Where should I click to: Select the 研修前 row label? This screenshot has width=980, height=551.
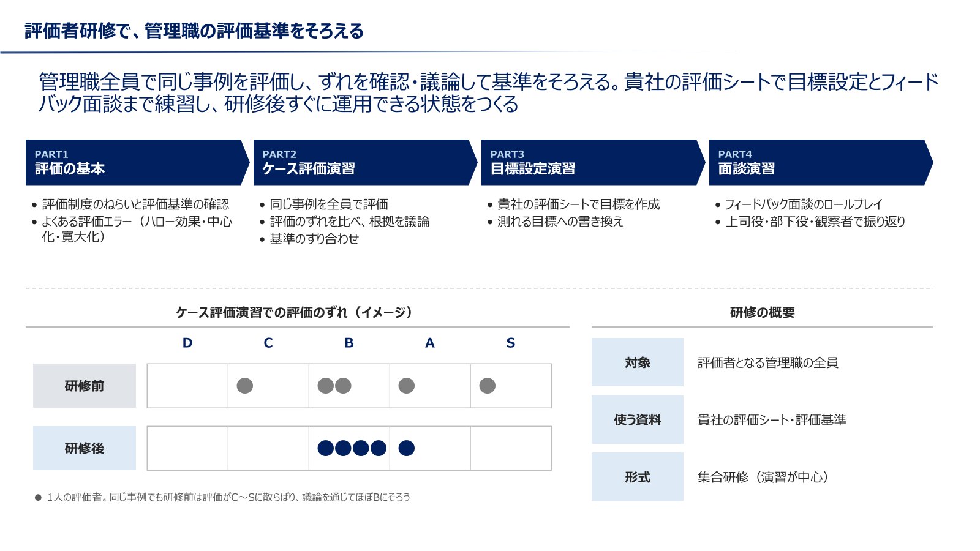(x=85, y=386)
